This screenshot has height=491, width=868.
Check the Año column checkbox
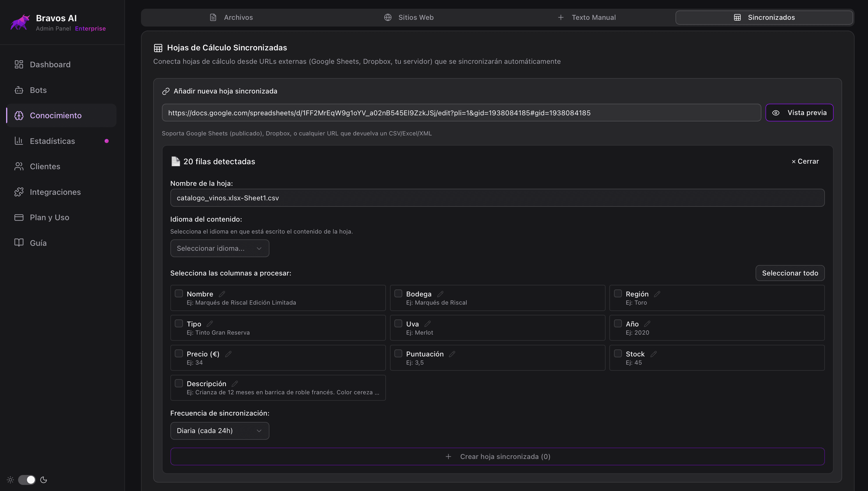618,323
